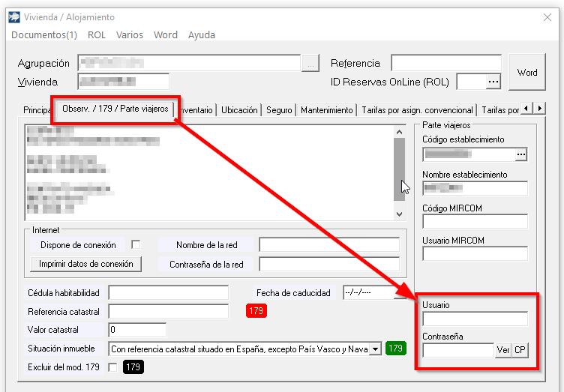Screen dimensions: 564x392
Task: Click the ID Reservas OnLine input field
Action: (472, 82)
